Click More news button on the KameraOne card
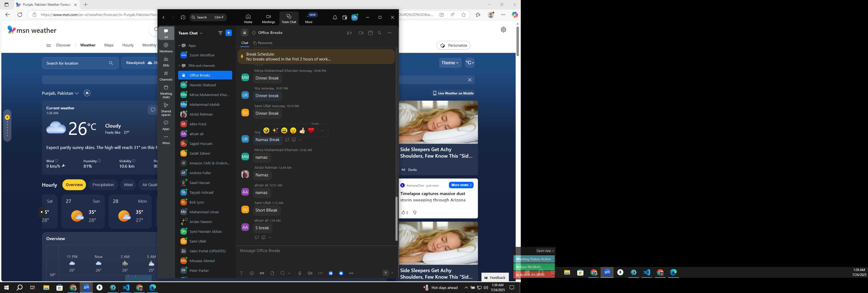Image resolution: width=868 pixels, height=293 pixels. coord(461,185)
